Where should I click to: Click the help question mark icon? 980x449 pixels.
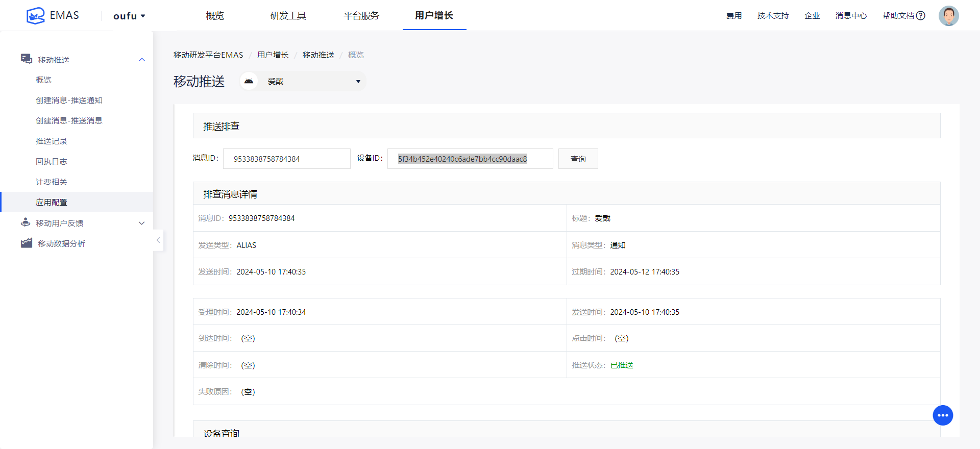coord(921,16)
